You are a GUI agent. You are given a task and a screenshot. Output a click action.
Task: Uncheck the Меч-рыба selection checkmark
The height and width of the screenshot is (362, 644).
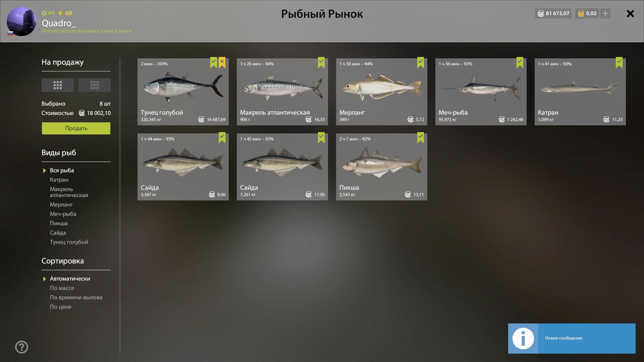520,63
